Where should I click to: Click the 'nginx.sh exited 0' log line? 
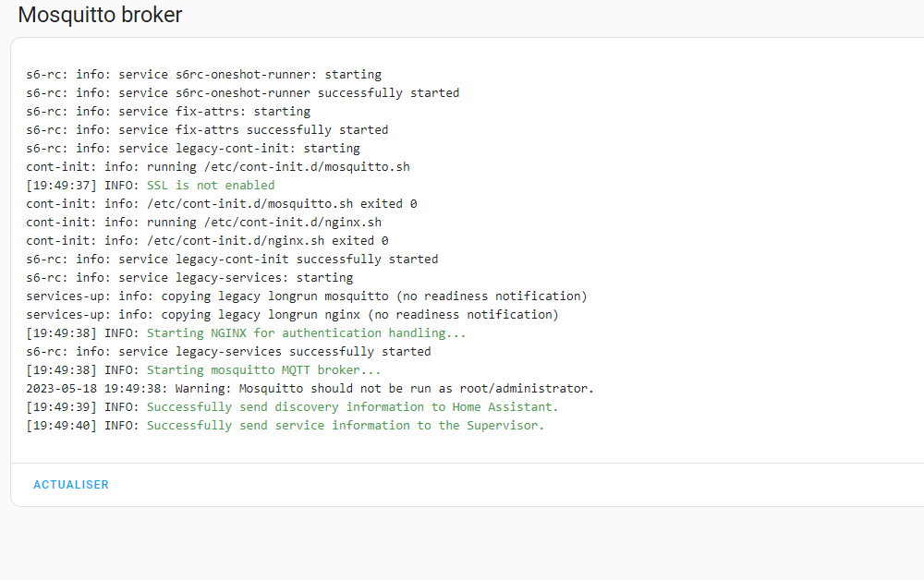click(207, 241)
